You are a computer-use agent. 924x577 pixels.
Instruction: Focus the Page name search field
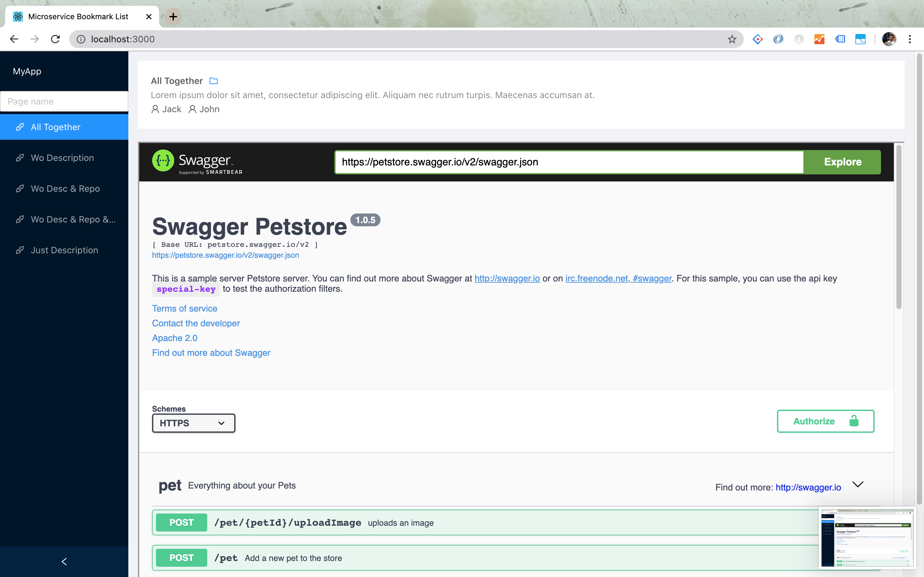tap(64, 101)
